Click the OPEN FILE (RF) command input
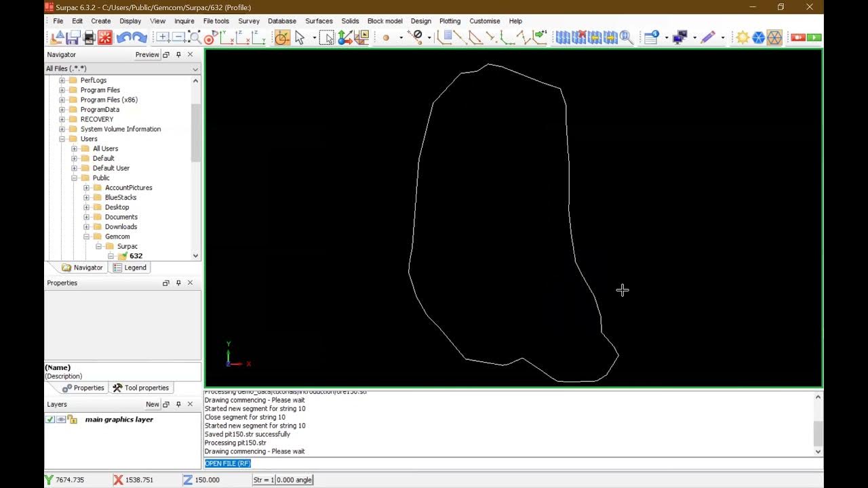The height and width of the screenshot is (488, 868). 513,464
